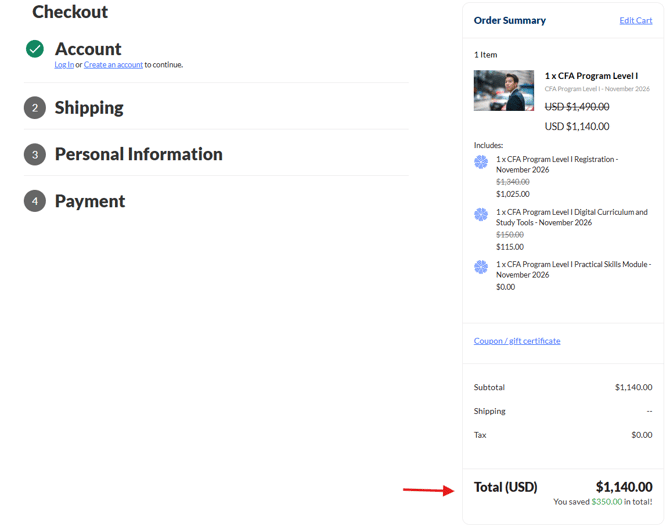The width and height of the screenshot is (670, 526).
Task: Expand the Coupon / gift certificate option
Action: tap(517, 341)
